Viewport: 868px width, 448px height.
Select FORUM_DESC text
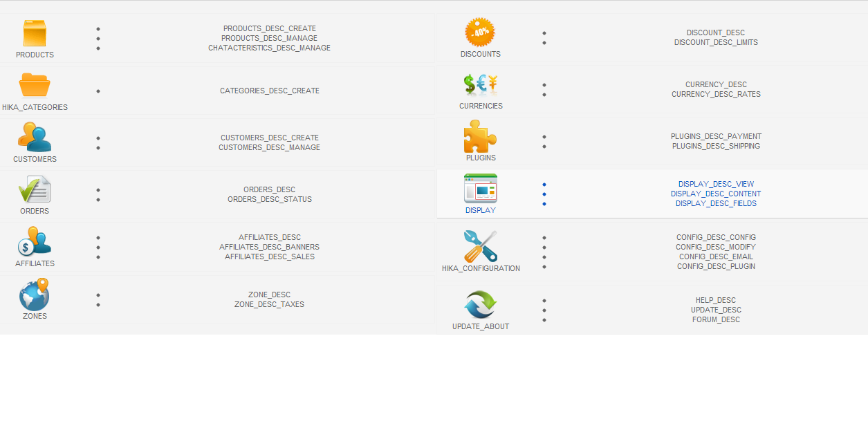[716, 319]
